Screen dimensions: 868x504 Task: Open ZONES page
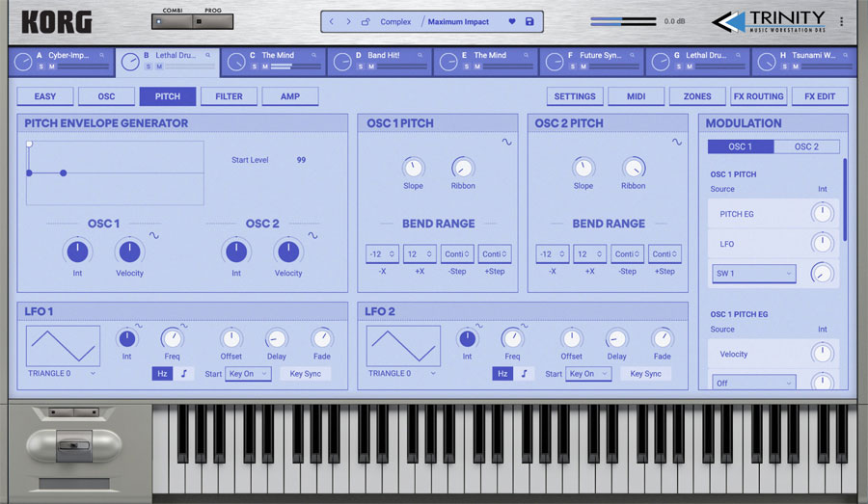point(697,96)
